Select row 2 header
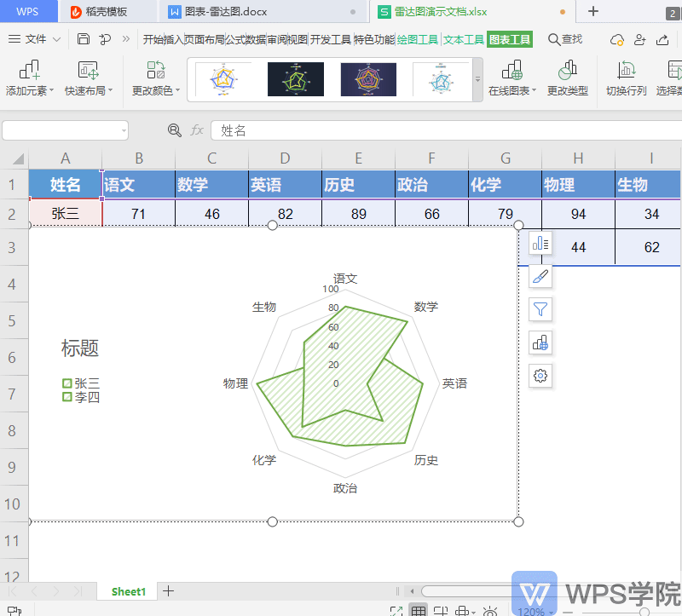Viewport: 682px width, 616px height. point(14,214)
